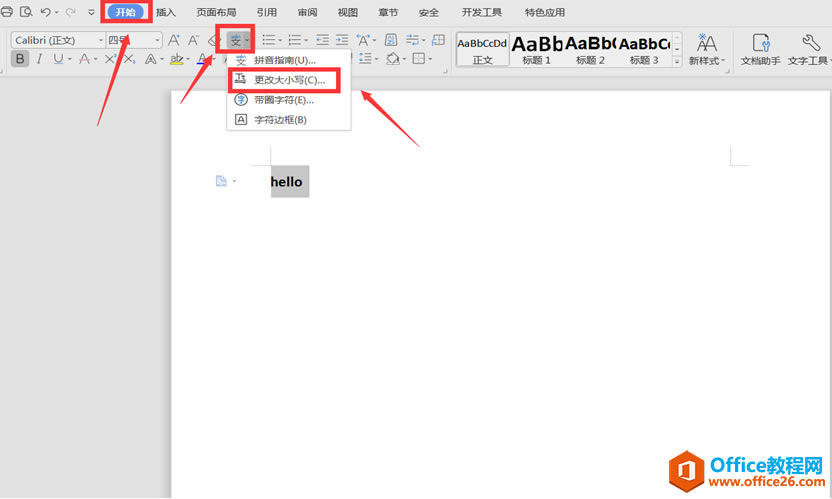Click the paragraph layout icon beside hello
This screenshot has width=832, height=499.
[221, 182]
